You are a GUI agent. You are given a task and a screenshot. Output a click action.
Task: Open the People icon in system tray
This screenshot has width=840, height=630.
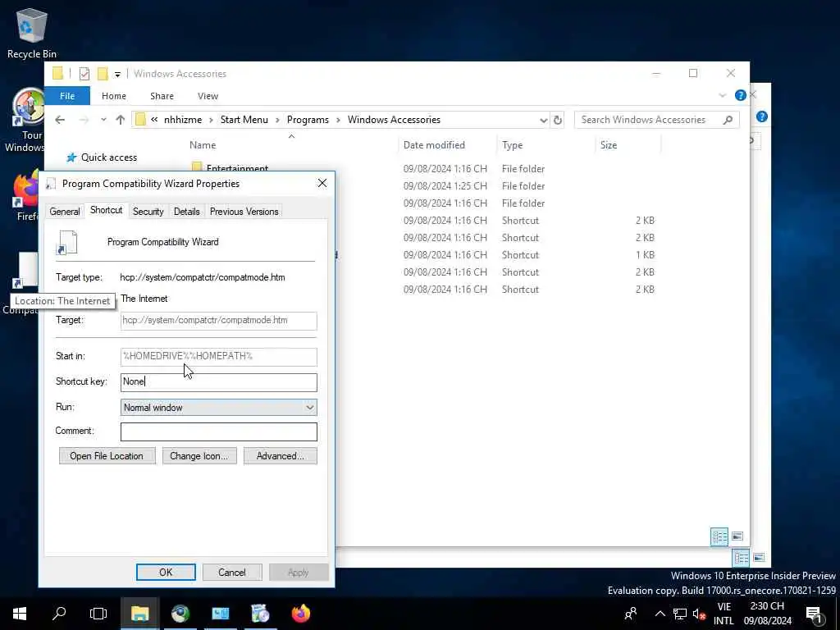pyautogui.click(x=632, y=614)
